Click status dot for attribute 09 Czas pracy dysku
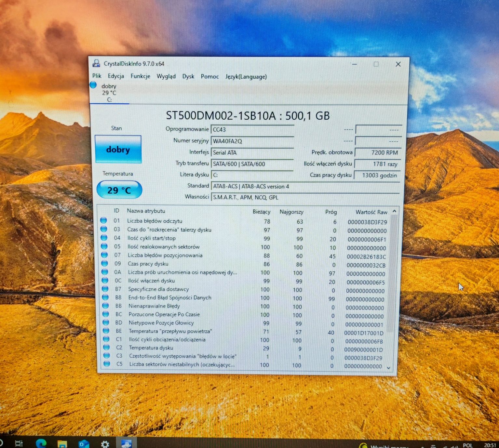 pyautogui.click(x=104, y=263)
